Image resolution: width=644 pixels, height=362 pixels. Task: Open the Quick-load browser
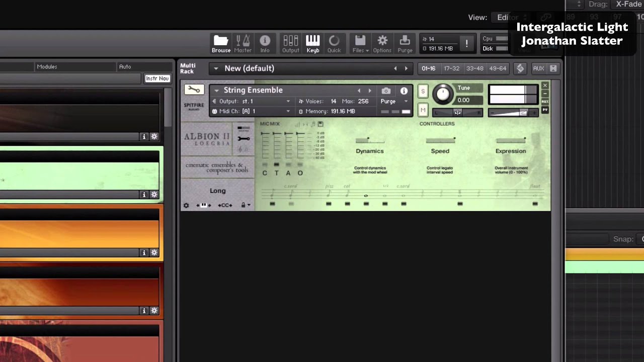pos(334,44)
